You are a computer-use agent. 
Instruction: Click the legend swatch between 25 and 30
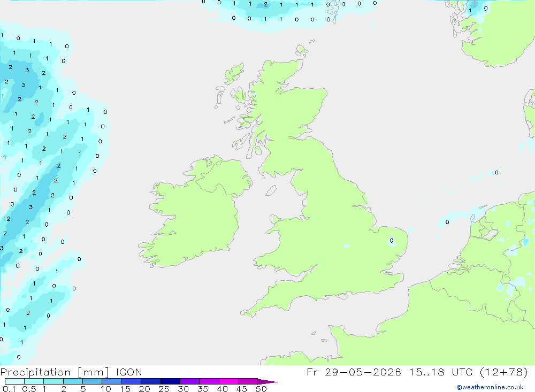[170, 381]
